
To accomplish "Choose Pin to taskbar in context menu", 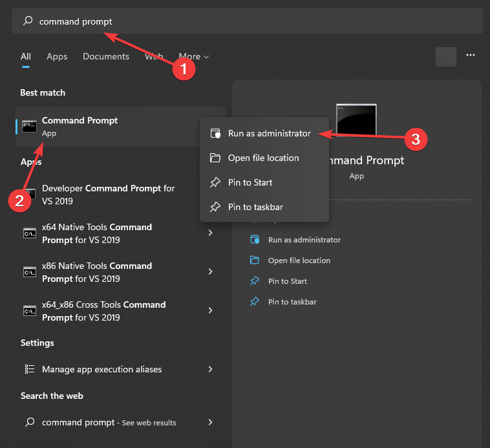I will point(264,207).
